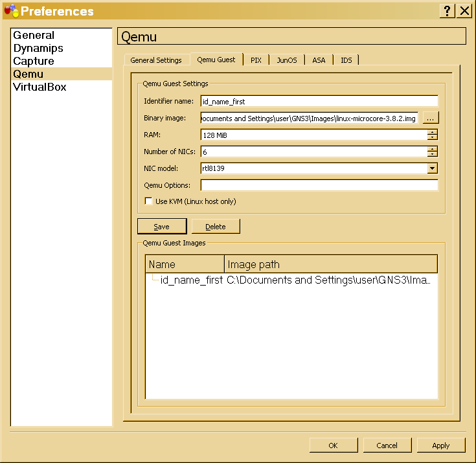This screenshot has width=476, height=463.
Task: Click the Cancel button
Action: 387,446
